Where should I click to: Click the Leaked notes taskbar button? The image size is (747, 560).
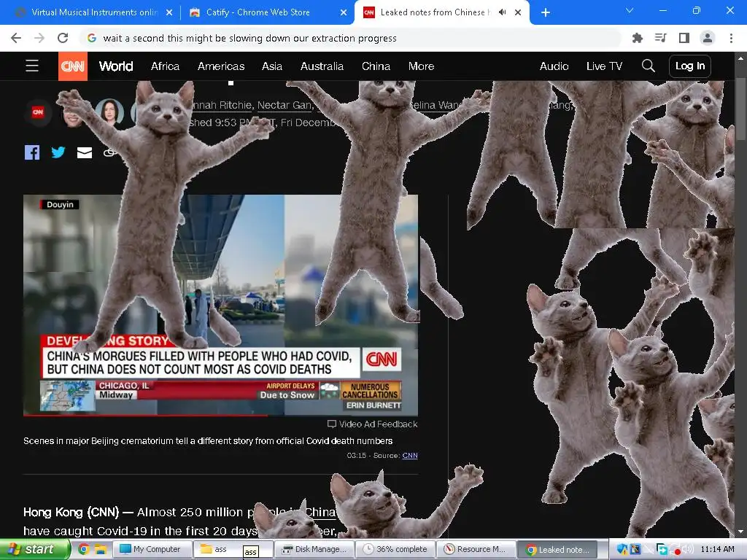[557, 549]
